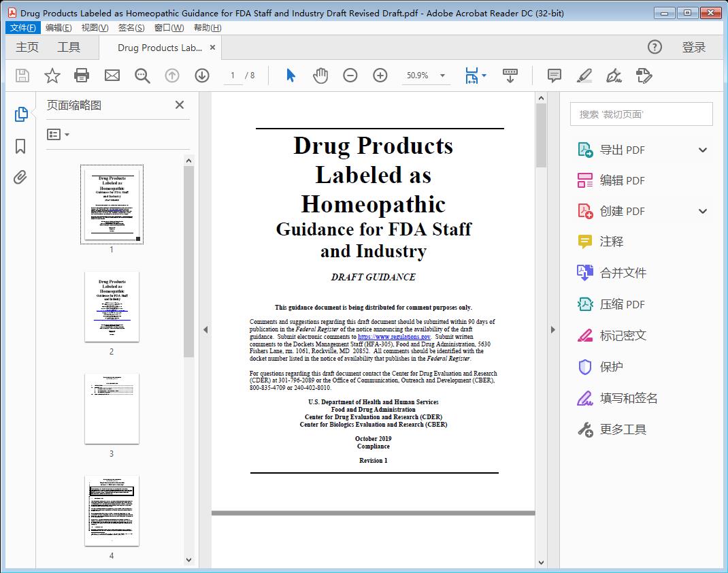Enter presentation reading mode

coord(510,76)
